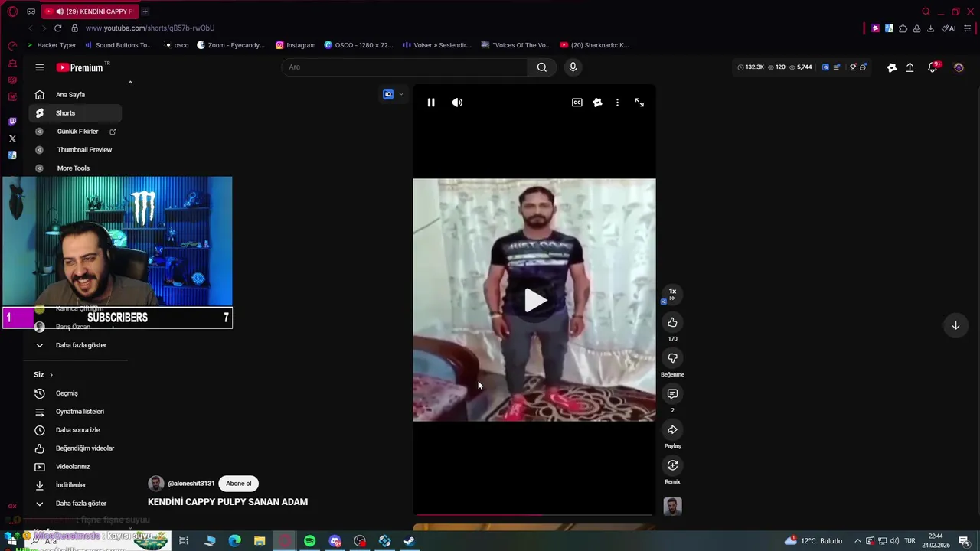
Task: Open More Tools in the sidebar
Action: [75, 168]
